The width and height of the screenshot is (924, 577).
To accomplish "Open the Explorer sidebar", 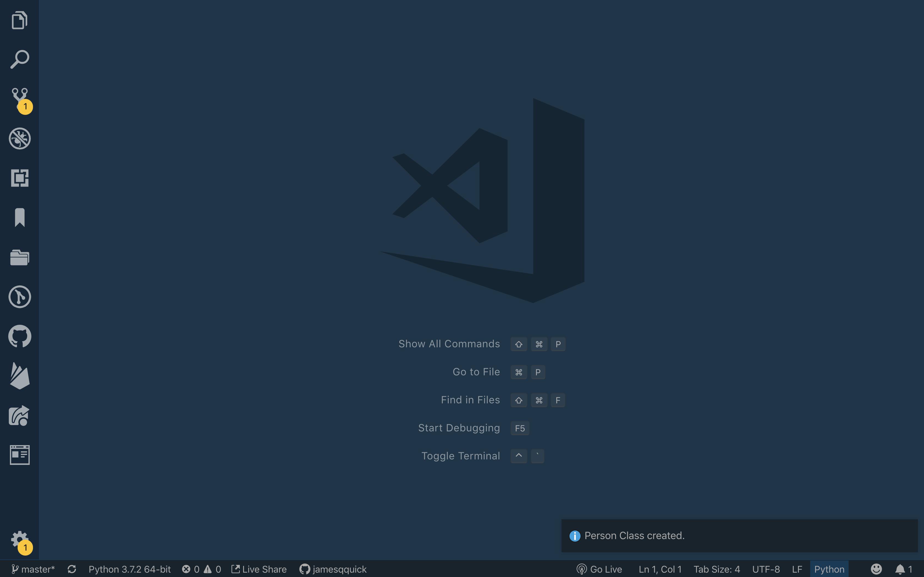I will point(19,20).
